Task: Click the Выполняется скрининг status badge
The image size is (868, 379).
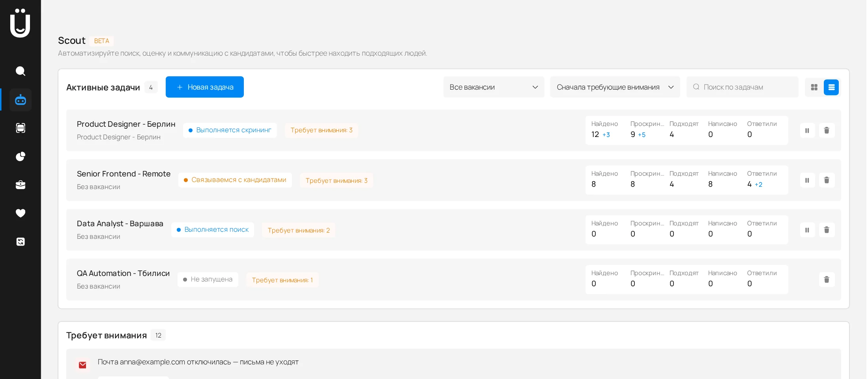Action: (230, 130)
